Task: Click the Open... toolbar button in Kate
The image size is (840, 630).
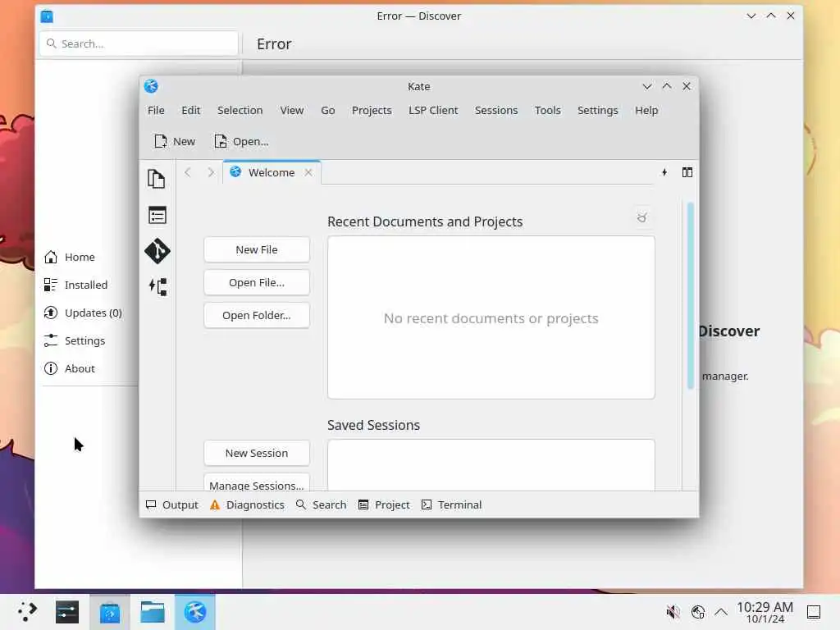Action: (x=241, y=141)
